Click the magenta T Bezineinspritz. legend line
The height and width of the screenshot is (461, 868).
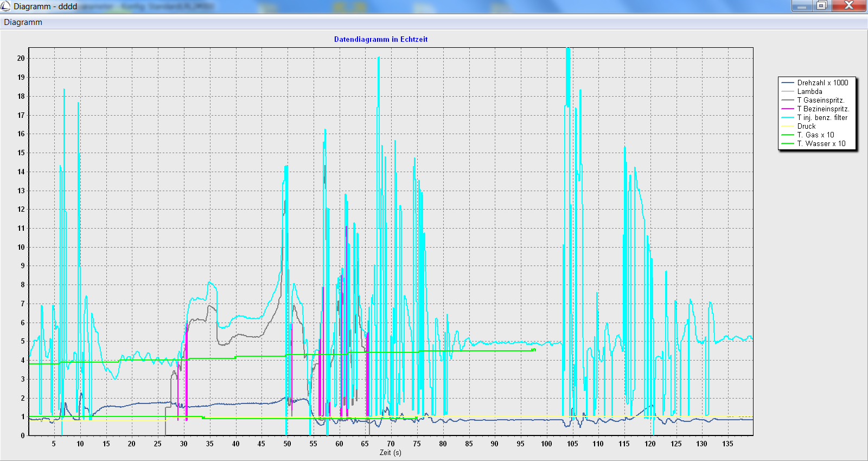(788, 109)
